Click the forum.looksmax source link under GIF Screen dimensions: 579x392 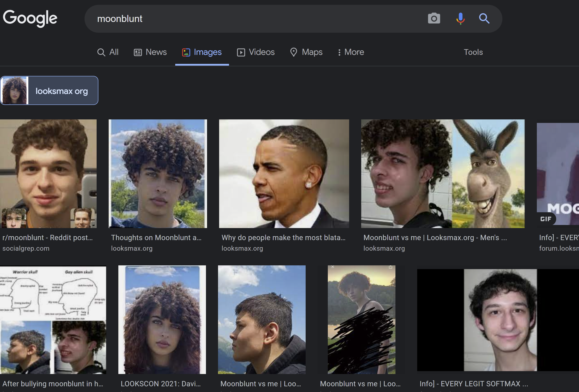(x=559, y=248)
